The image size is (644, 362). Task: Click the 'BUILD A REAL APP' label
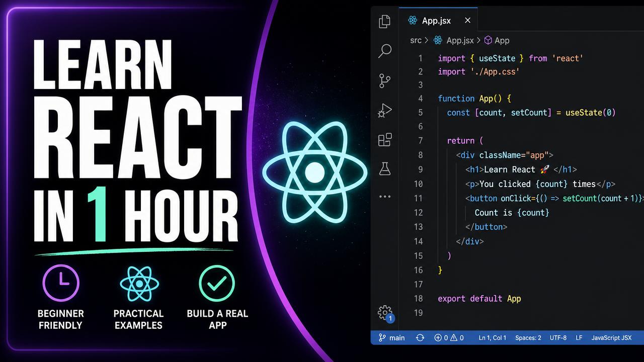[x=217, y=319]
